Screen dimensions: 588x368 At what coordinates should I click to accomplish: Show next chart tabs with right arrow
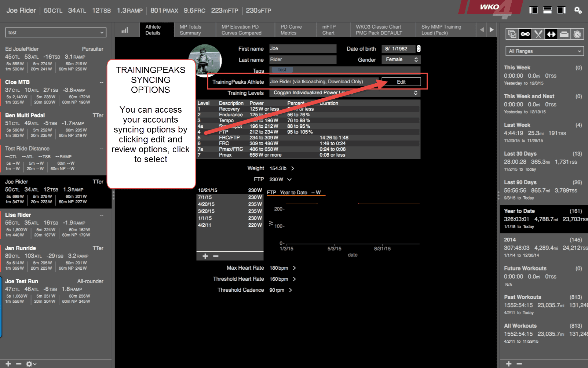pos(492,30)
